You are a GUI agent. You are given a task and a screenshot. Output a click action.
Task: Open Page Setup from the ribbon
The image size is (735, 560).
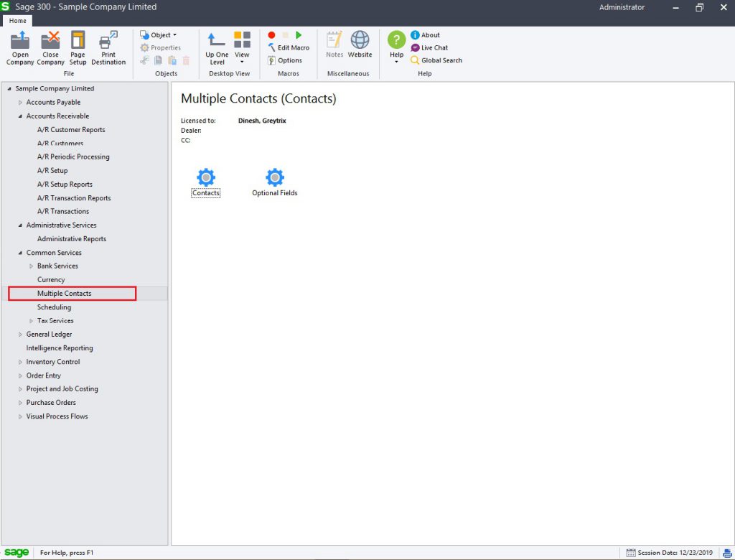tap(78, 48)
